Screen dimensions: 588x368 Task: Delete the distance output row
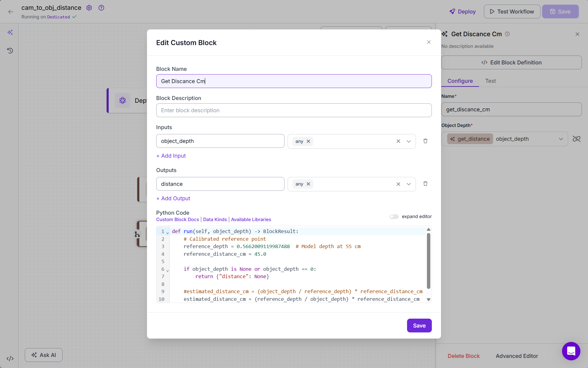click(x=425, y=184)
